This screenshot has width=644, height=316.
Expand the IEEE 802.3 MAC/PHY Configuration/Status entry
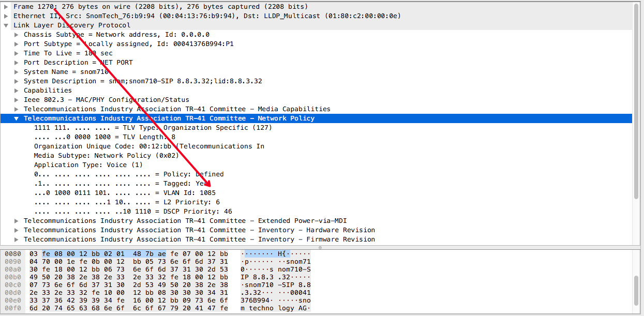click(16, 99)
